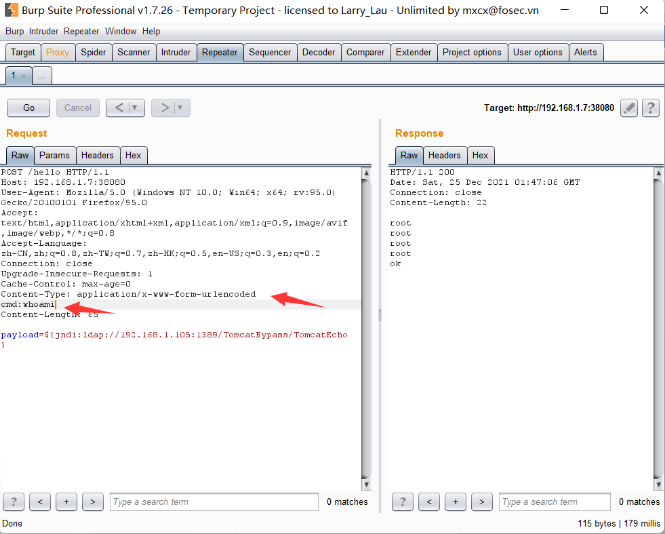
Task: Click the response search term field
Action: pyautogui.click(x=555, y=502)
